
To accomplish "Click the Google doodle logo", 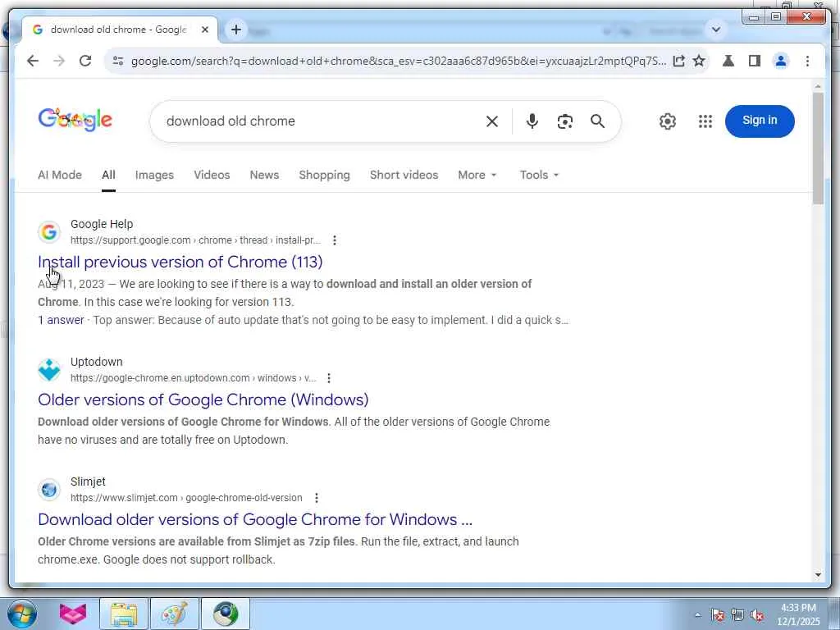I will 75,120.
